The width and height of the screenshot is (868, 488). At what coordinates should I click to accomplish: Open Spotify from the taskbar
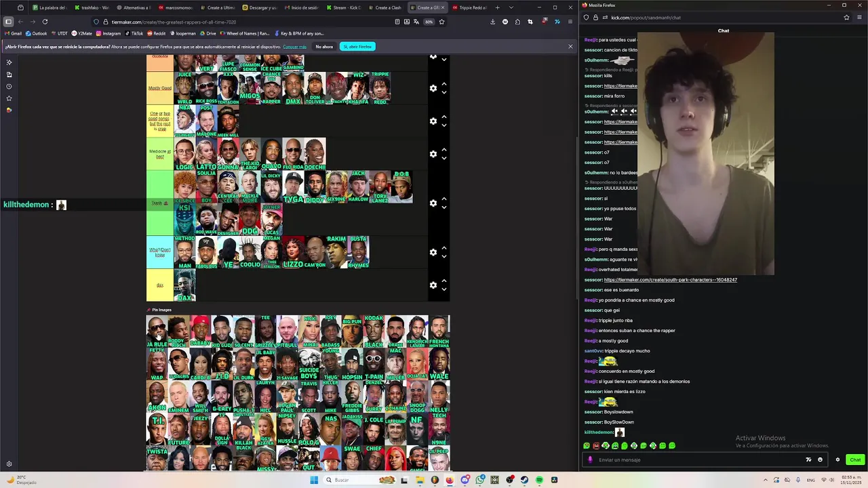coord(539,480)
